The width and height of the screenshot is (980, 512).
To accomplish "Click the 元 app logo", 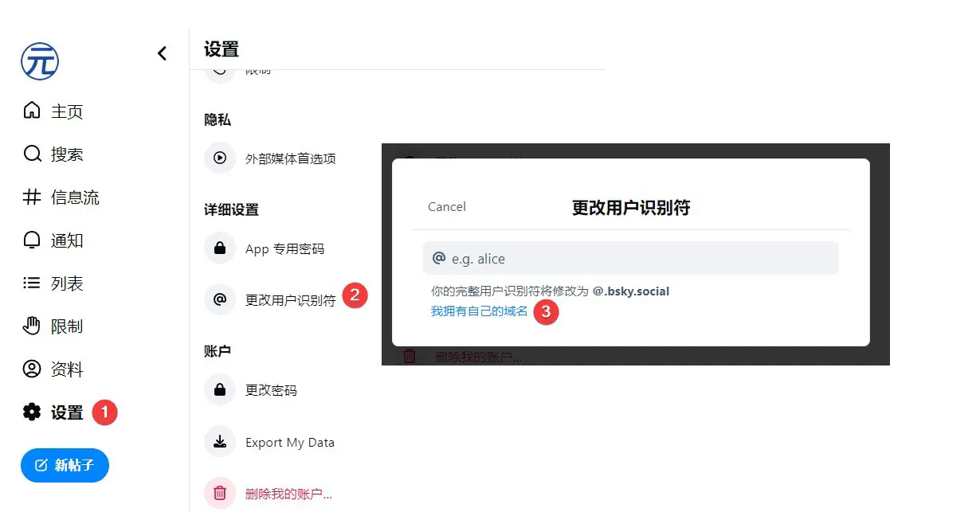I will pos(39,61).
